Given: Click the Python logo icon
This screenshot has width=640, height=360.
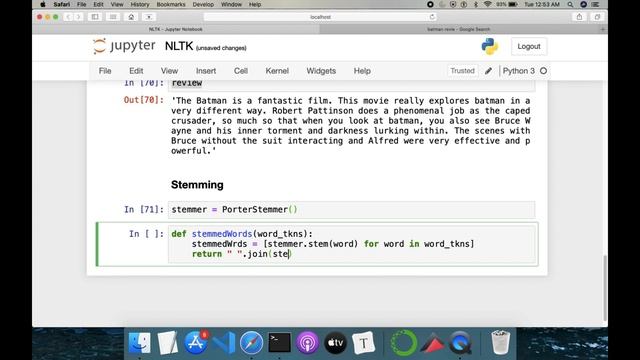Looking at the screenshot, I should [x=489, y=47].
